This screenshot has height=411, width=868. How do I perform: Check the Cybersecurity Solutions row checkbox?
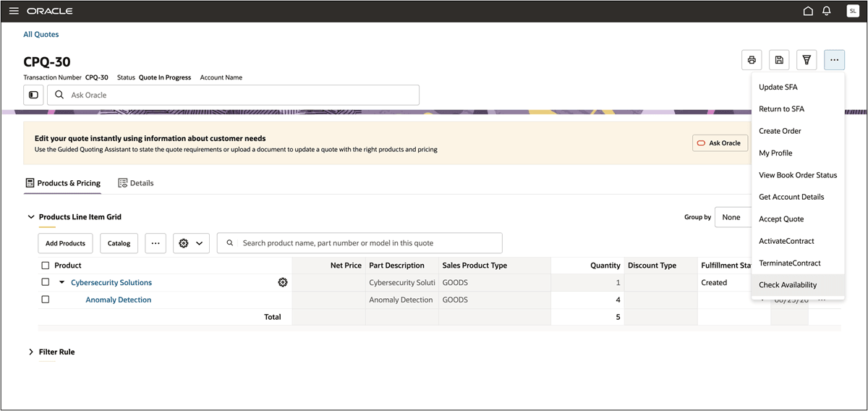click(x=46, y=282)
